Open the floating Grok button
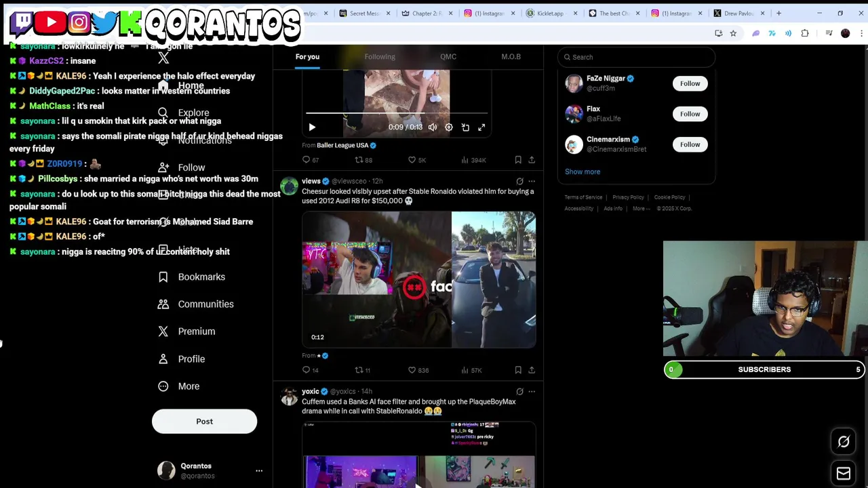Viewport: 868px width, 488px height. (x=844, y=442)
